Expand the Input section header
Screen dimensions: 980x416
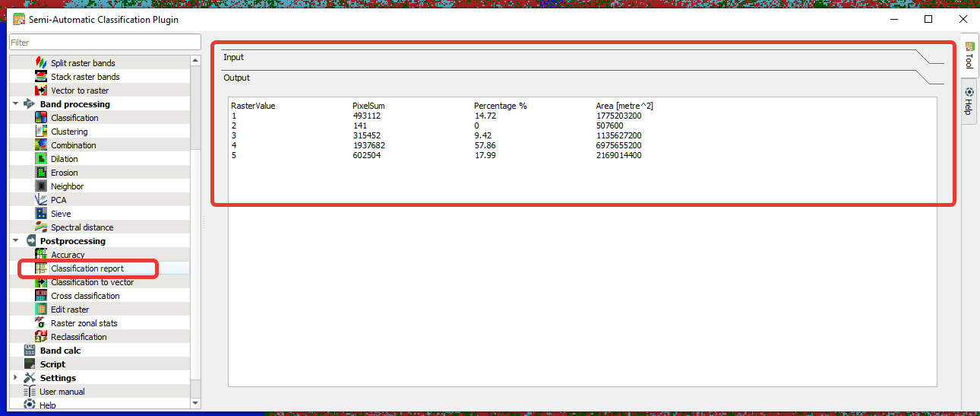click(x=583, y=57)
